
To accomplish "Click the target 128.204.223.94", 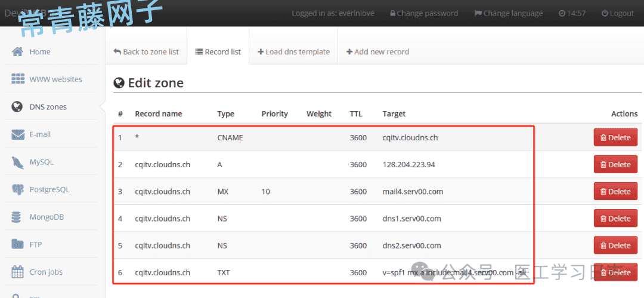I will pyautogui.click(x=408, y=164).
